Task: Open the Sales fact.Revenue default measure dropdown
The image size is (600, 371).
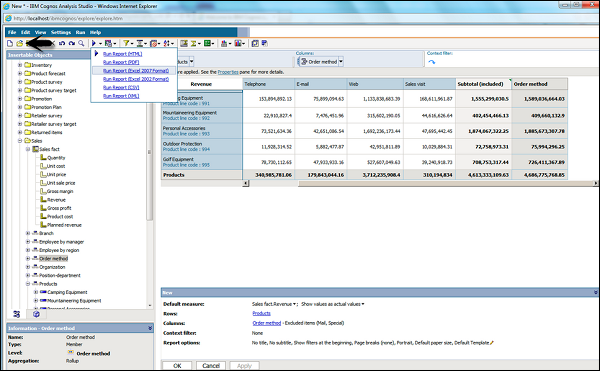Action: (295, 304)
